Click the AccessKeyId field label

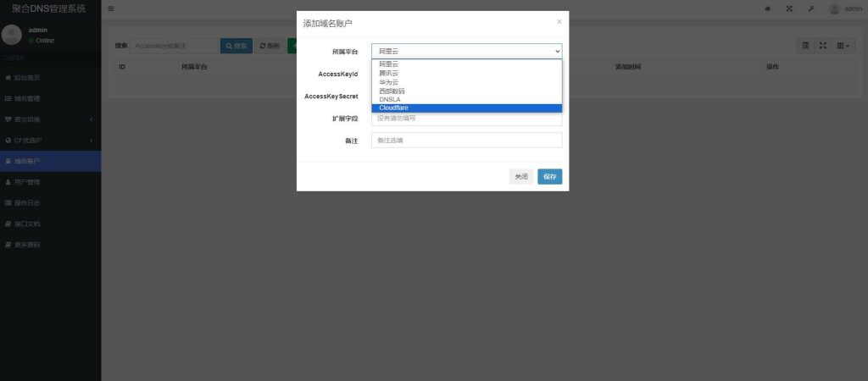pyautogui.click(x=337, y=74)
